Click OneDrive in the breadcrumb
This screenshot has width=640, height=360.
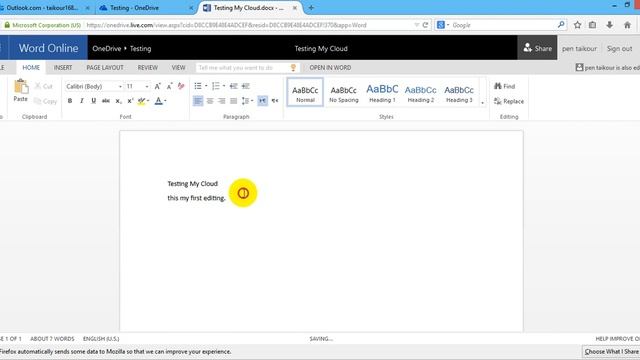[107, 49]
